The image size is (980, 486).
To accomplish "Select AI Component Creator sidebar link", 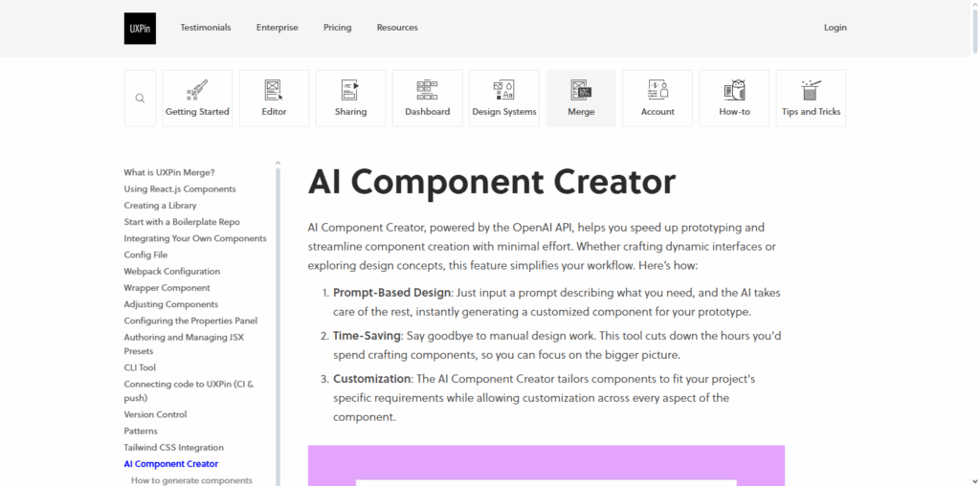I will [171, 464].
